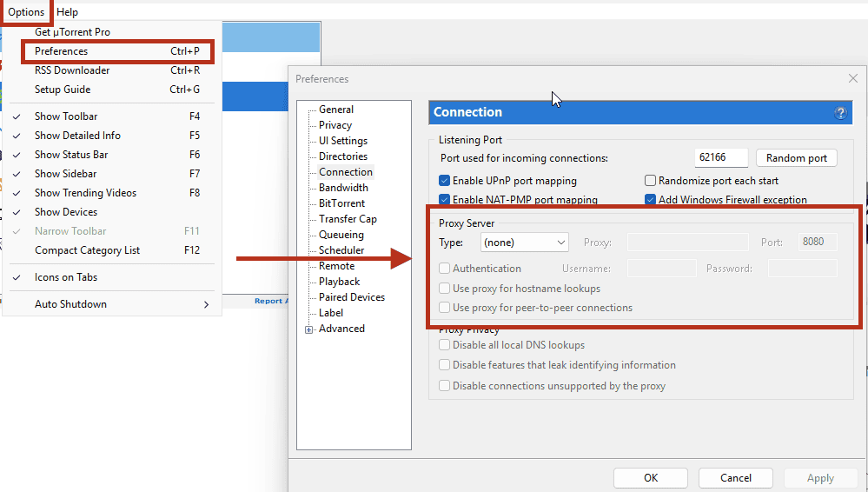Toggle Show Detailed Info menu item

point(112,136)
